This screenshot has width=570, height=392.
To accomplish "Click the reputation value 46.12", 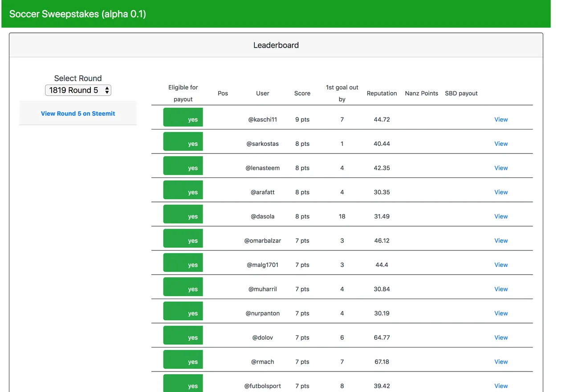I will click(x=382, y=241).
